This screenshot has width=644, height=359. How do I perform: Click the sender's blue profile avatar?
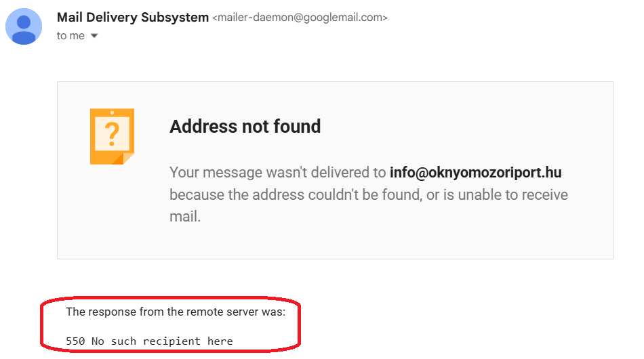pos(24,26)
